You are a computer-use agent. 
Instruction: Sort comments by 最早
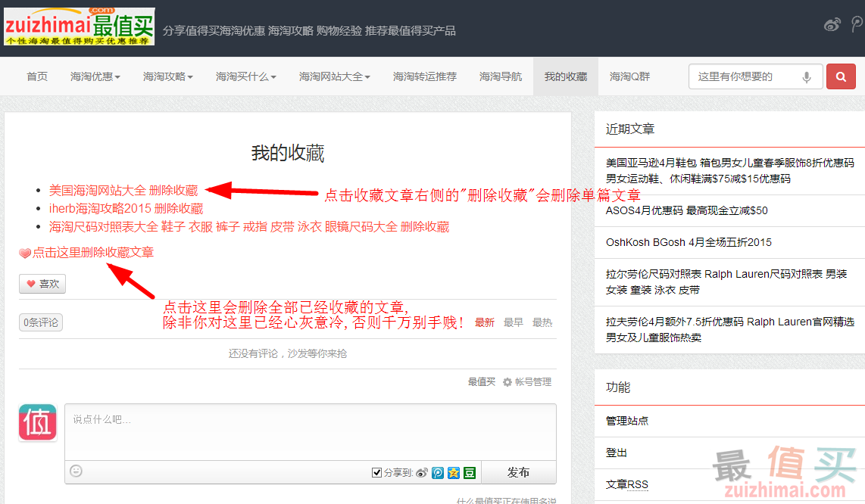(513, 322)
